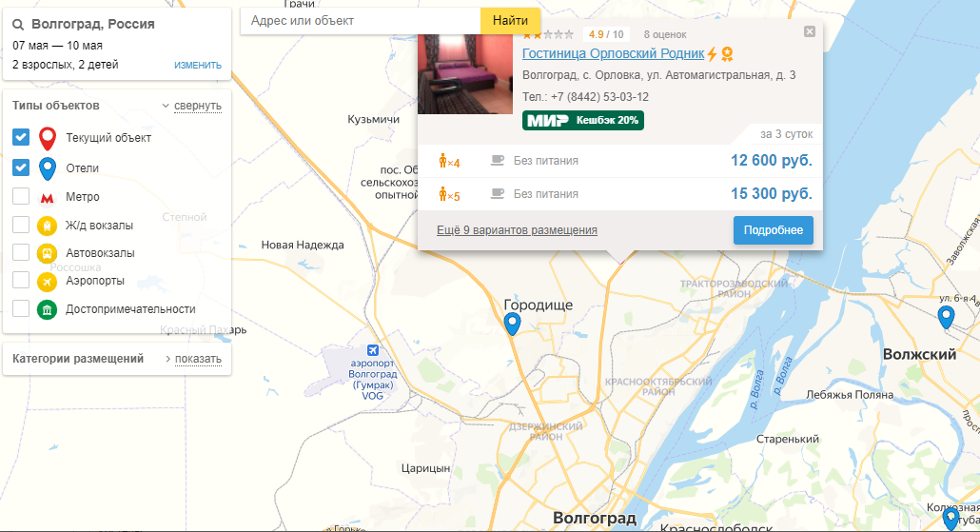The height and width of the screenshot is (532, 980).
Task: Click the Городище town label on map
Action: (539, 305)
